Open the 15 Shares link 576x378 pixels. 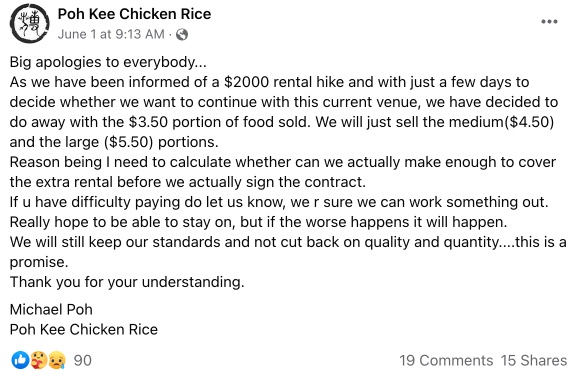coord(534,360)
